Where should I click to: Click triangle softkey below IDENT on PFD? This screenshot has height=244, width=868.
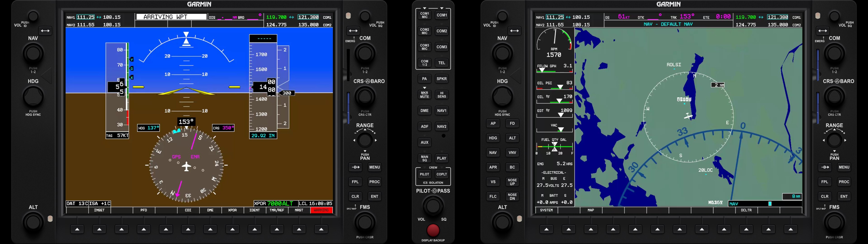tap(255, 230)
